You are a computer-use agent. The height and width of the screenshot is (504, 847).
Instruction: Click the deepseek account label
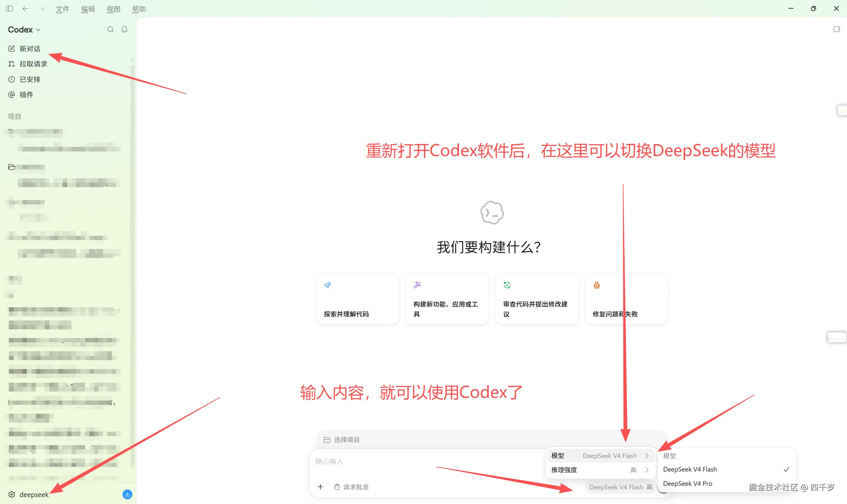coord(34,494)
